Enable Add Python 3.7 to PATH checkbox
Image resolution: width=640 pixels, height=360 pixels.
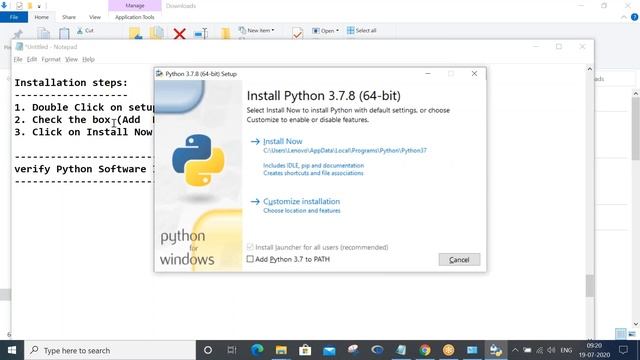(250, 259)
